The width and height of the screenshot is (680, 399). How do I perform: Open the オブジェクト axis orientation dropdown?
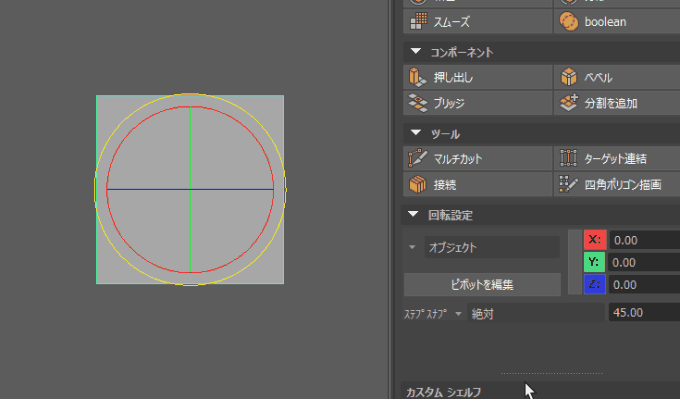pos(491,247)
